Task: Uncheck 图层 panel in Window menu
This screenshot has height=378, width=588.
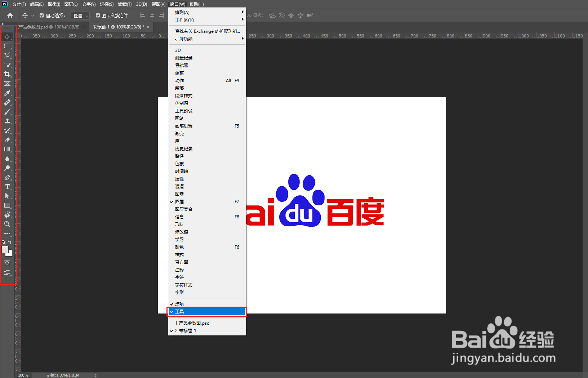Action: (207, 202)
